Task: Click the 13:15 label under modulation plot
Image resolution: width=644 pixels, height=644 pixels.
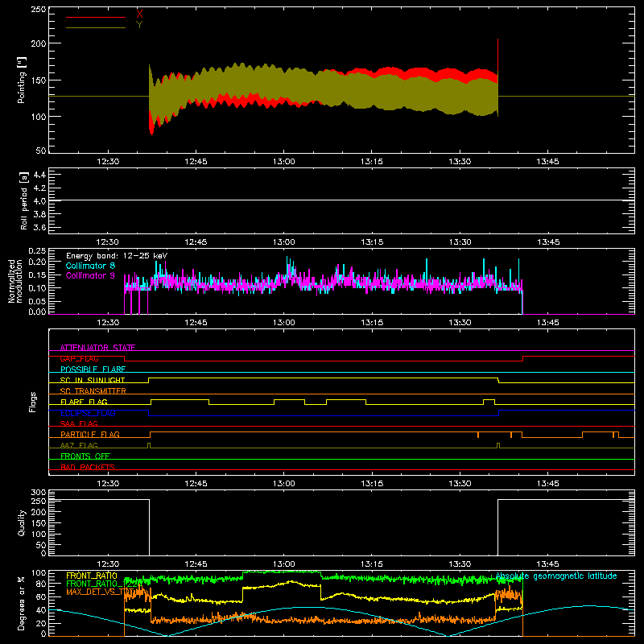Action: 372,323
